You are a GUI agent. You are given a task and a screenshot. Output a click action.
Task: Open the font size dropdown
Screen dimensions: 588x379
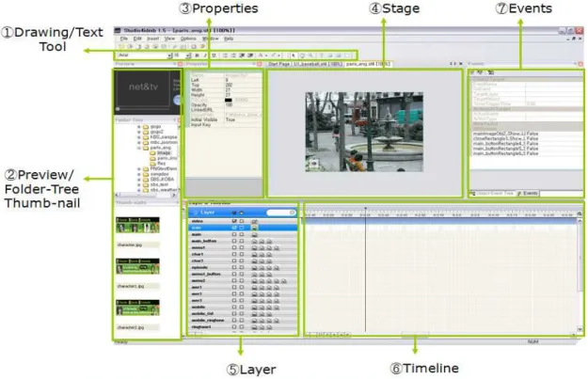(188, 55)
